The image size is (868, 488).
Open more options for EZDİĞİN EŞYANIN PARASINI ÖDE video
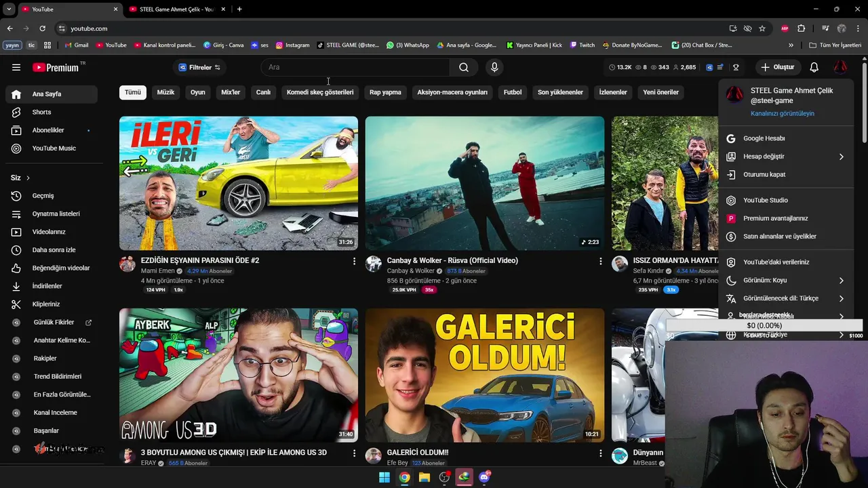[354, 261]
